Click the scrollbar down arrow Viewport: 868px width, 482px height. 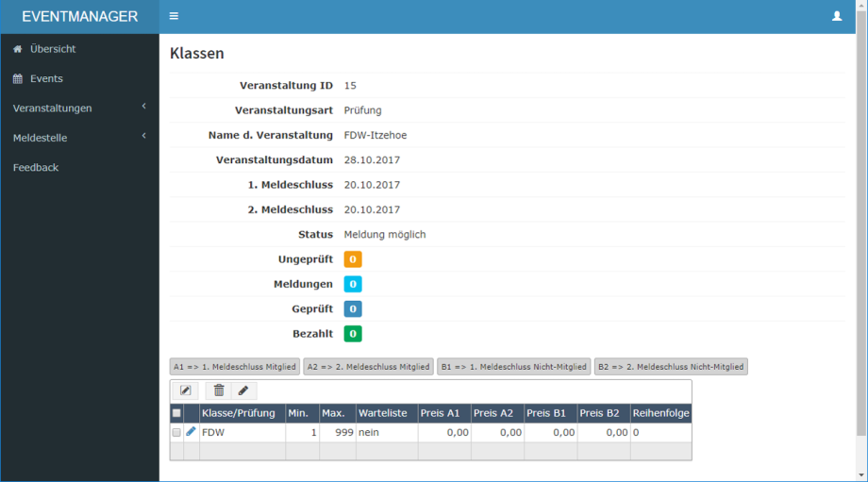tap(861, 475)
